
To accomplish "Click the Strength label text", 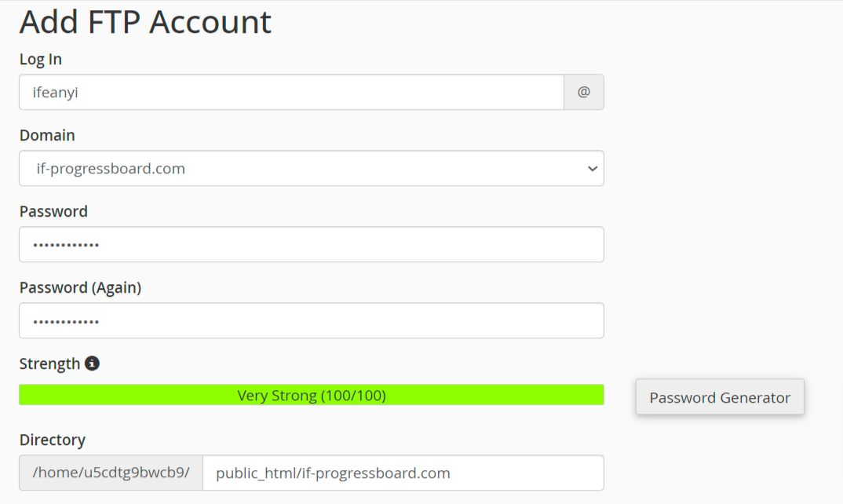I will [49, 363].
